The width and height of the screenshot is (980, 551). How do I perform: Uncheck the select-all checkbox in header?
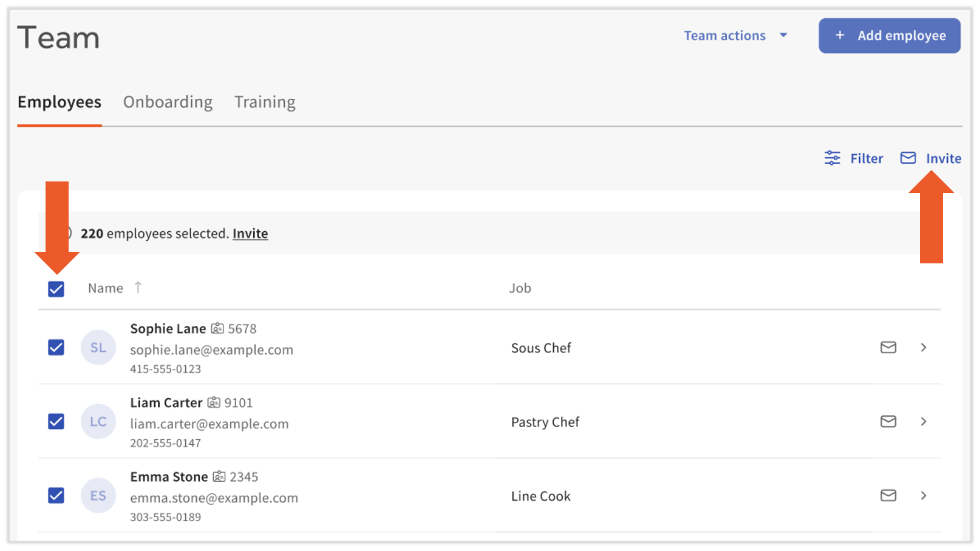(56, 289)
